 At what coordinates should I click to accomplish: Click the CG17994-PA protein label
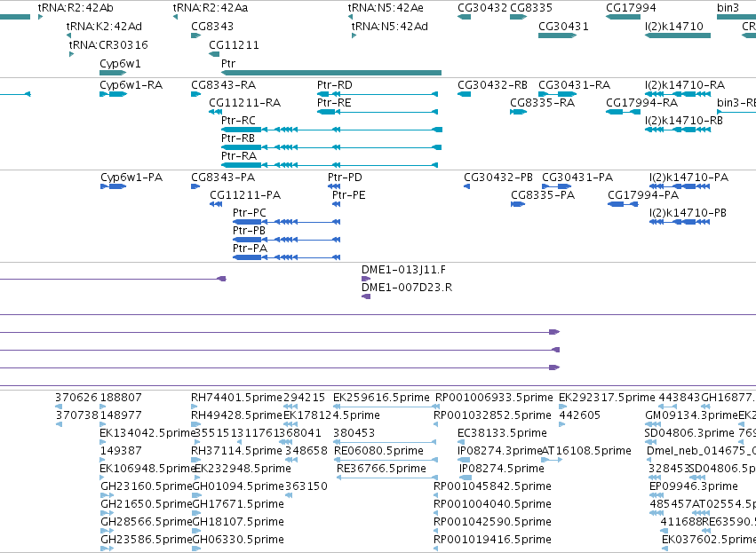tap(643, 195)
